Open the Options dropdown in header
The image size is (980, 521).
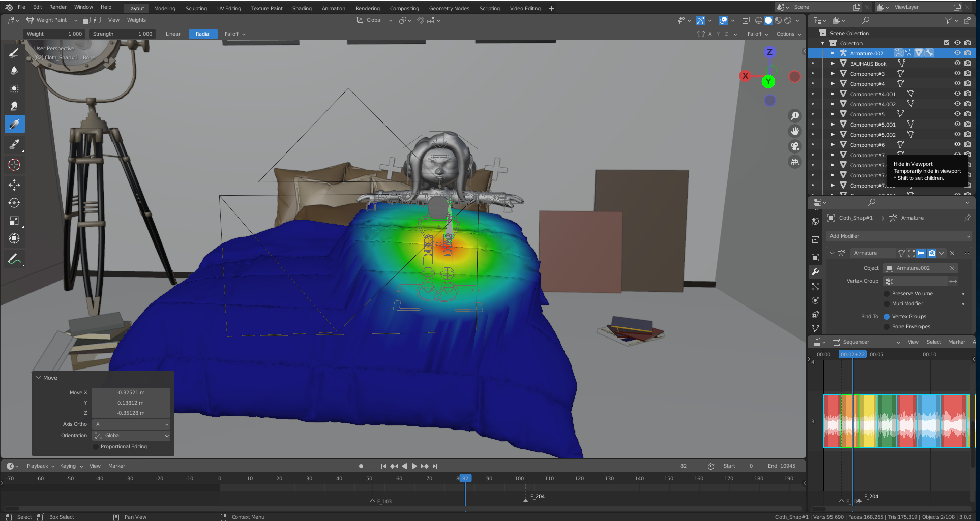click(x=788, y=34)
